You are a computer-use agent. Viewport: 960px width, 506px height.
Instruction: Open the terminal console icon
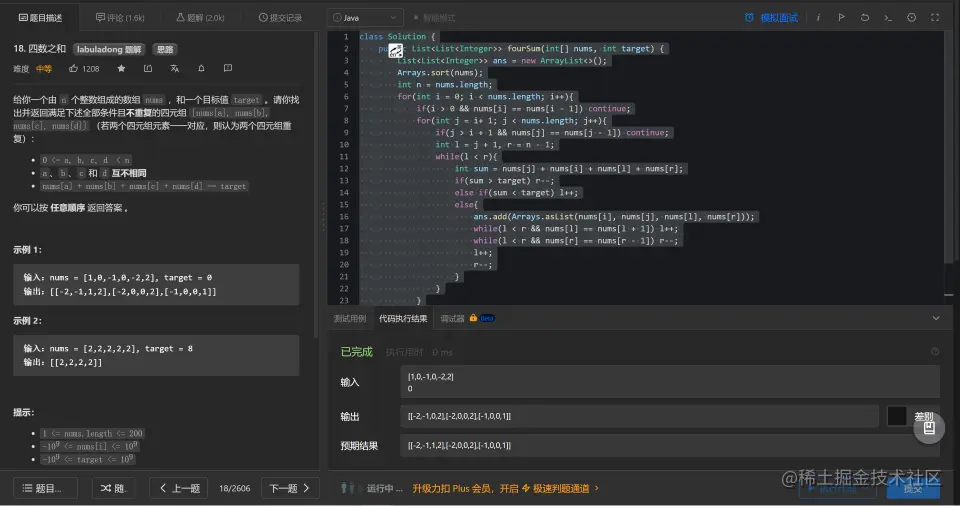(888, 18)
